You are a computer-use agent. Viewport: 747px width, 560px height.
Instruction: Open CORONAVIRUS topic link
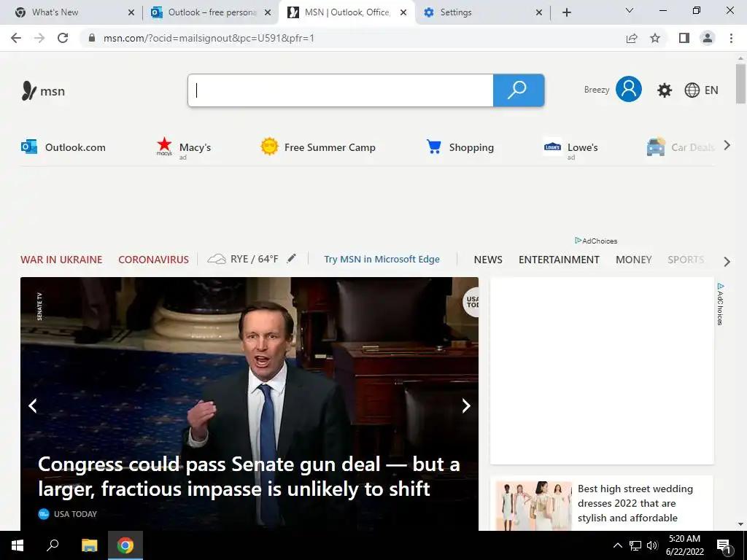[x=153, y=260]
